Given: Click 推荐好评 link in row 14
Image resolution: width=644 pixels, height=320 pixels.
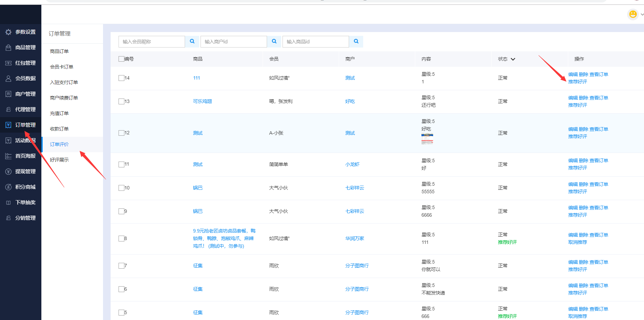Looking at the screenshot, I should click(577, 82).
